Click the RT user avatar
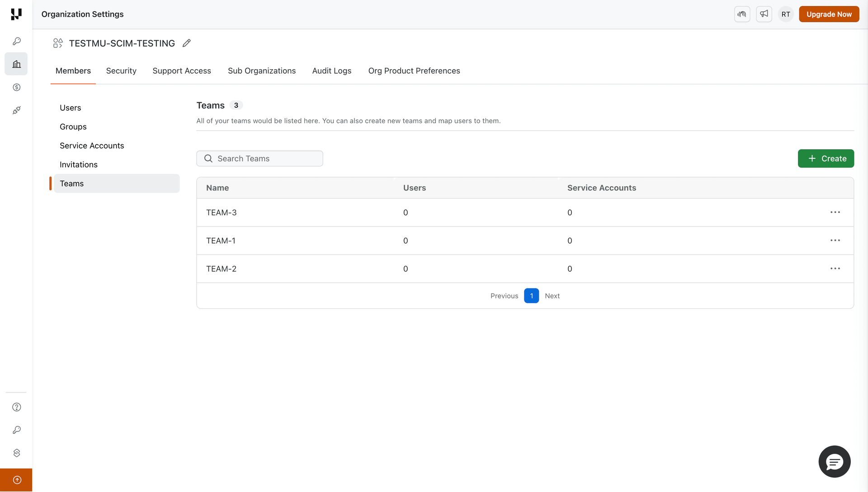868x492 pixels. point(786,14)
